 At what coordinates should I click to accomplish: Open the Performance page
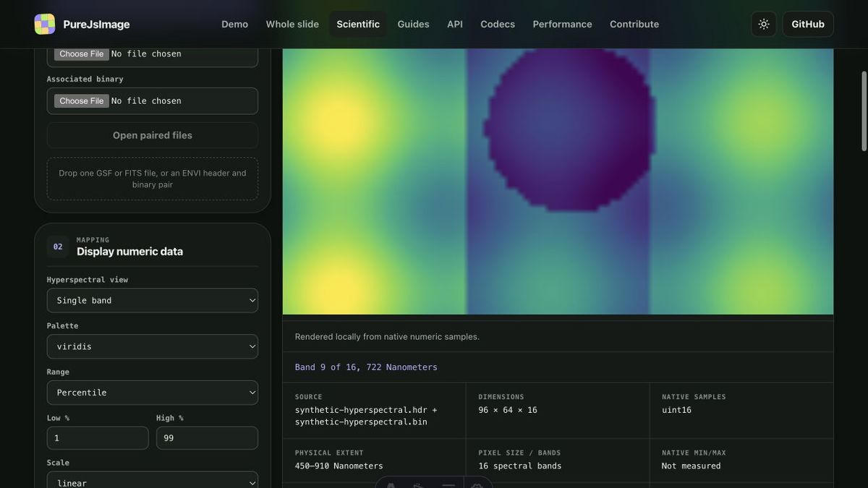[x=562, y=24]
